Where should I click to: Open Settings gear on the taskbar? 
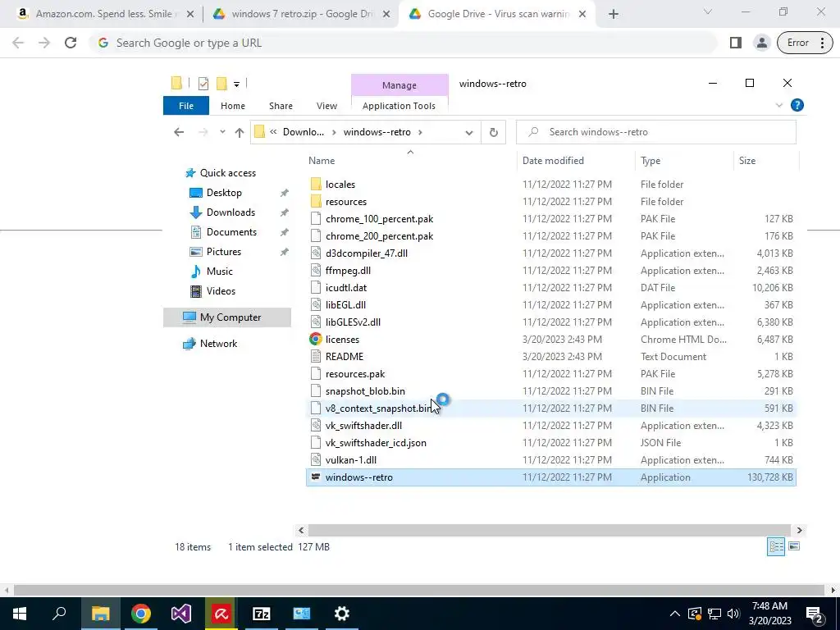(341, 614)
